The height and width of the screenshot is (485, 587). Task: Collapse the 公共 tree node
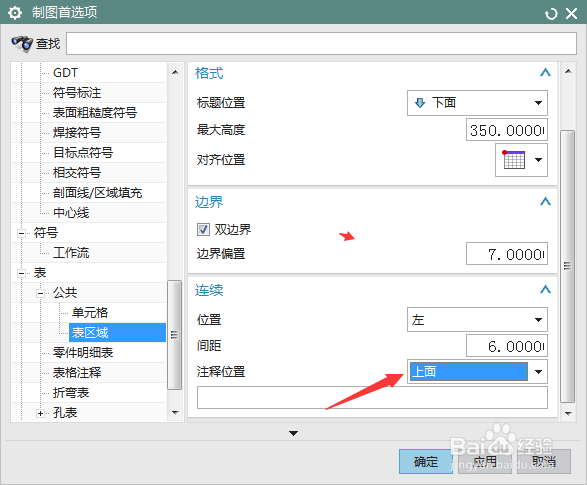click(40, 293)
